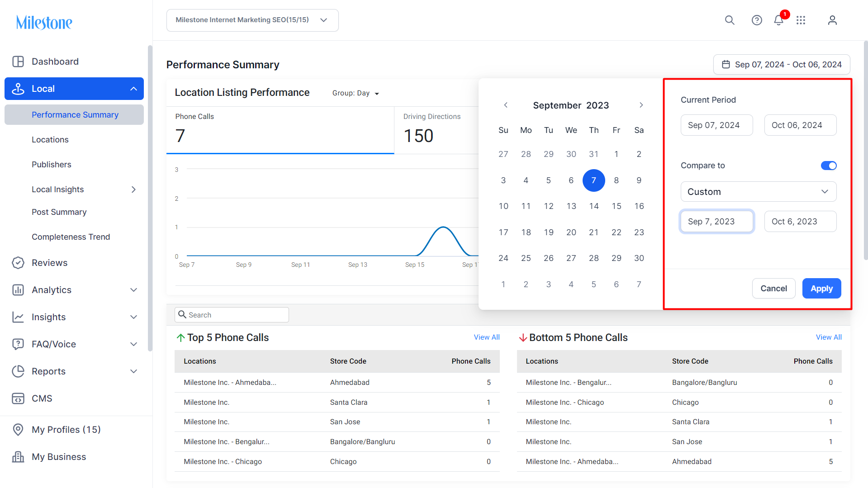Click the My Profiles map pin icon
This screenshot has width=868, height=488.
click(18, 430)
